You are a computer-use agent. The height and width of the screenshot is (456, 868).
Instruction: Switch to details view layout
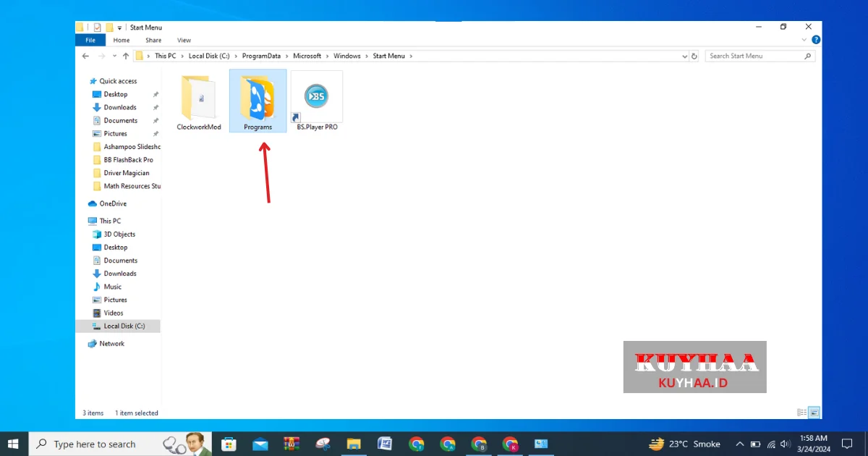(801, 413)
